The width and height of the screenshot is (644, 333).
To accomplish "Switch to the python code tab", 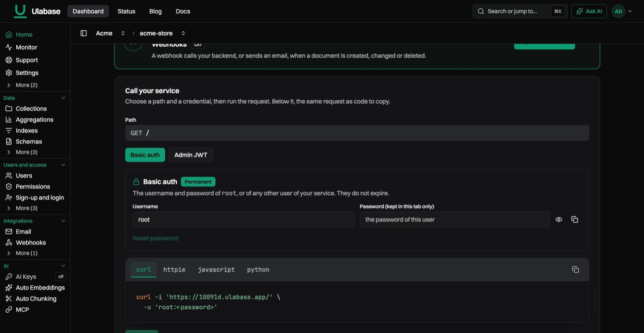I will pos(258,270).
